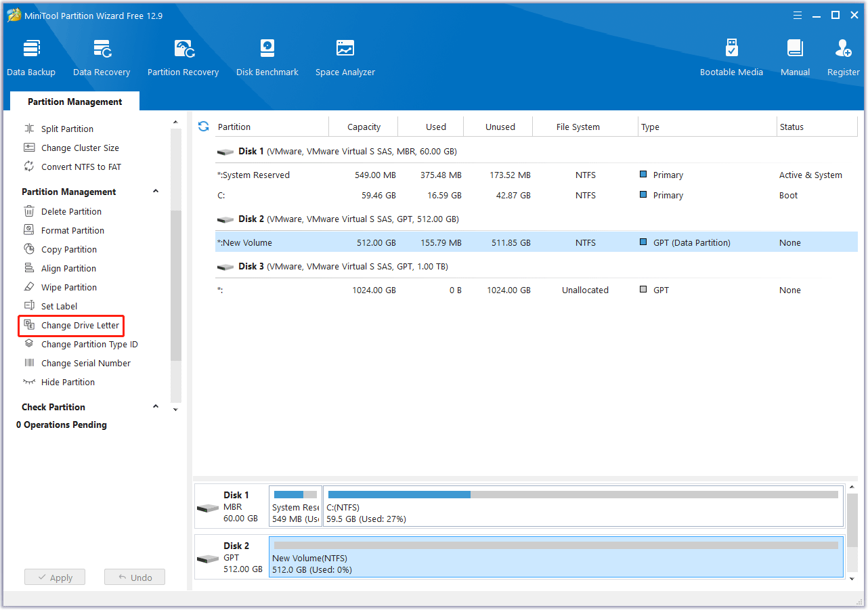
Task: Click the 0 Operations Pending label
Action: [62, 424]
